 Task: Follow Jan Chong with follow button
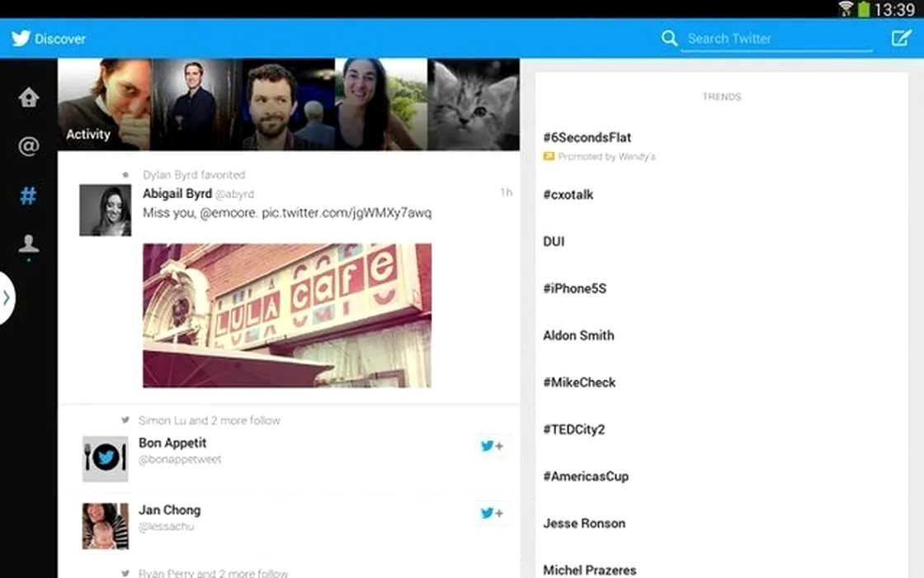click(x=492, y=514)
